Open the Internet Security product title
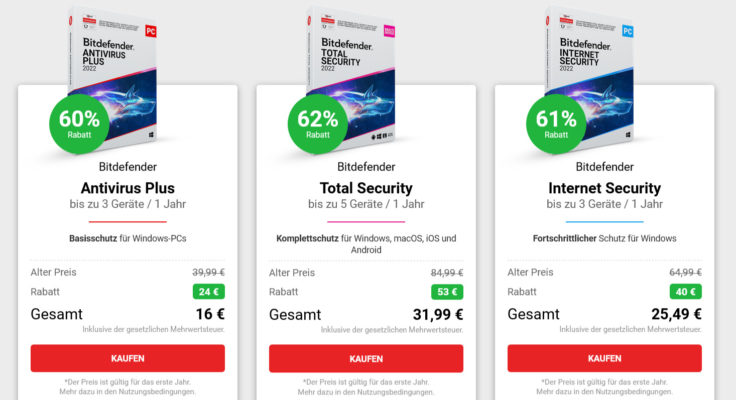The height and width of the screenshot is (400, 736). click(x=605, y=188)
